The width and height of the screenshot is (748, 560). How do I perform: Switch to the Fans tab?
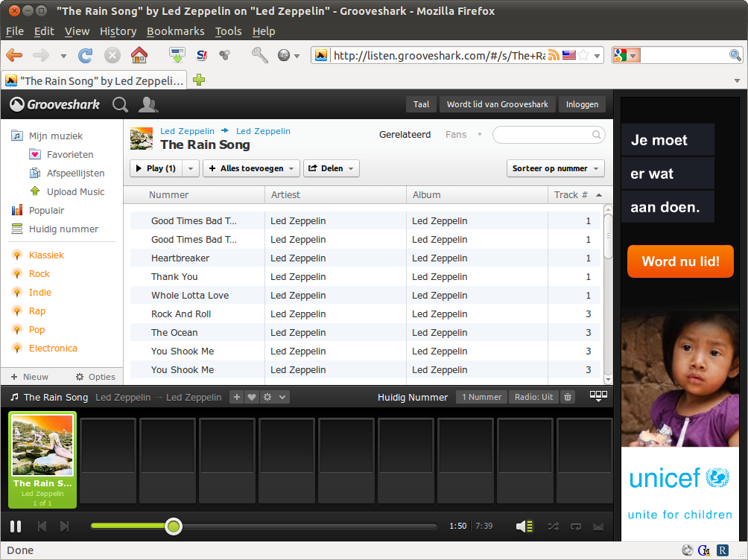(x=456, y=135)
